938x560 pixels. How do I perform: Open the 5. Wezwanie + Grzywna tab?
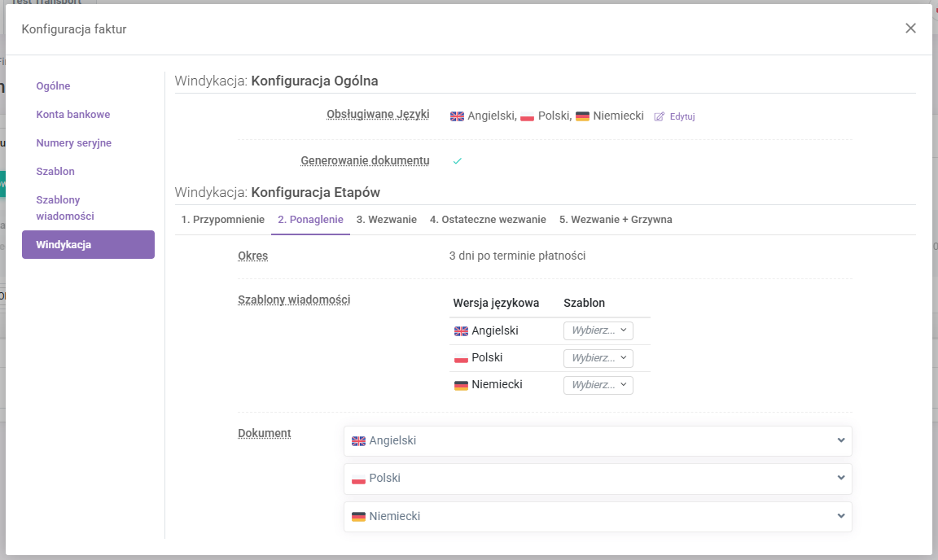[616, 220]
